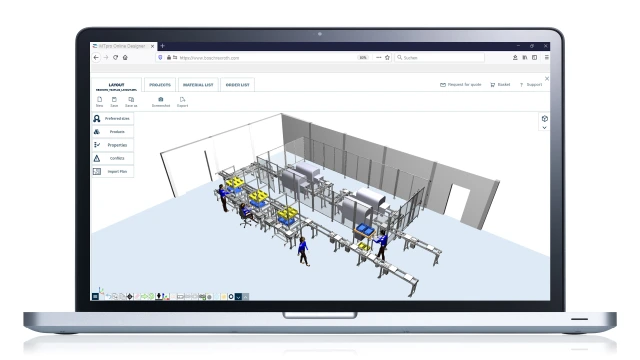
Task: Go back with the browser back arrow
Action: point(96,58)
